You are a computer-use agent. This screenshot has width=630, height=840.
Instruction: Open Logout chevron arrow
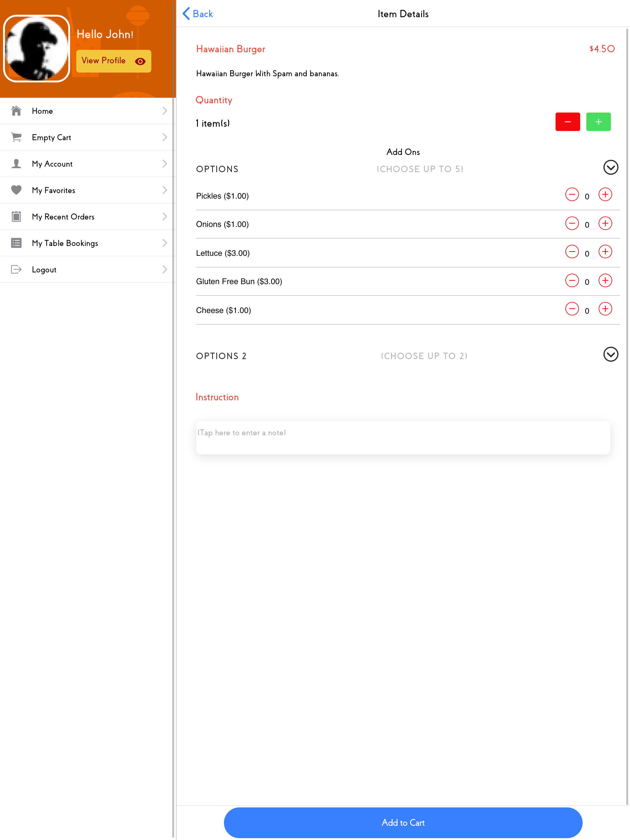tap(165, 270)
